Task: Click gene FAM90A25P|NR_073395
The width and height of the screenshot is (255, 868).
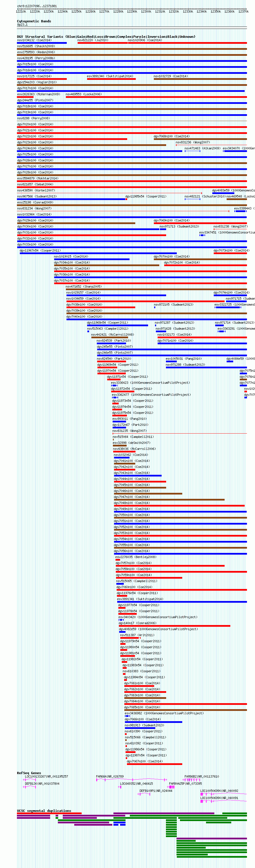Action: click(x=185, y=783)
